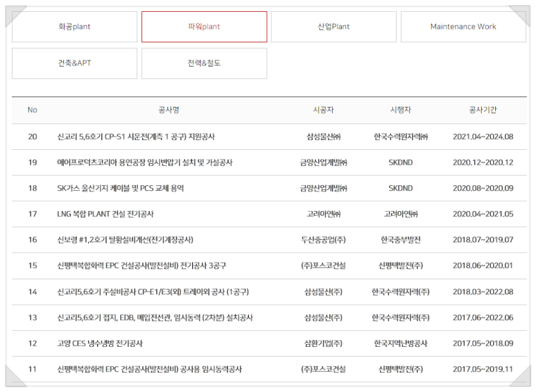The image size is (536, 392).
Task: Click row number 17
Action: coord(33,214)
